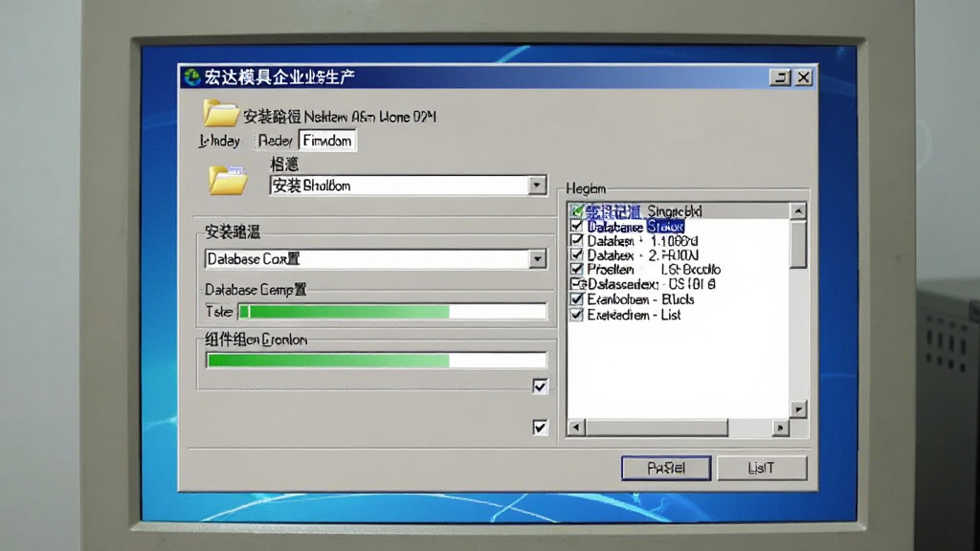This screenshot has height=551, width=980.
Task: Toggle the Datassedex checkbox
Action: click(577, 283)
